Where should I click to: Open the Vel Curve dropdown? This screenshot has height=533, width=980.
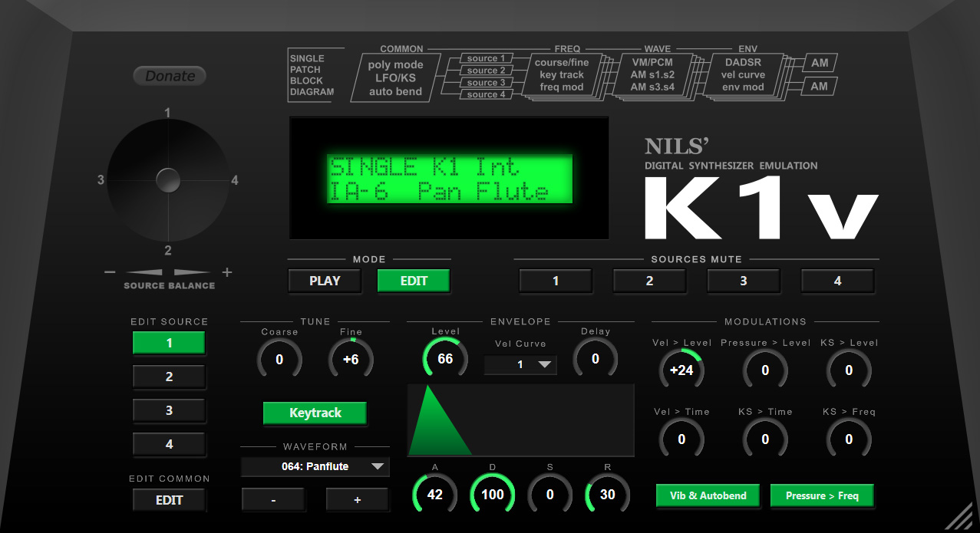pyautogui.click(x=520, y=364)
